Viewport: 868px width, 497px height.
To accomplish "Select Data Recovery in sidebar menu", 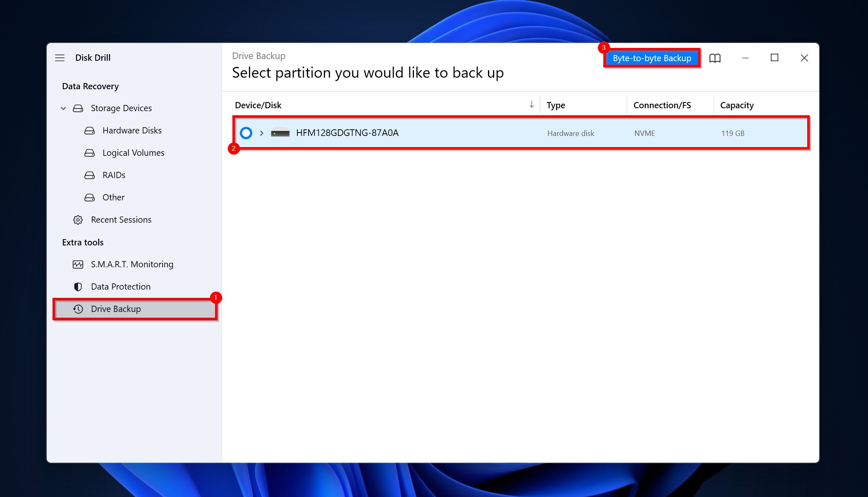I will [x=90, y=86].
